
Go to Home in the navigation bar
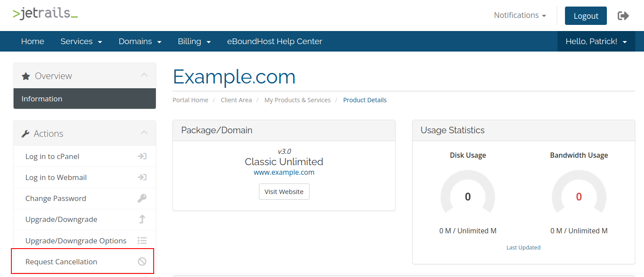33,42
